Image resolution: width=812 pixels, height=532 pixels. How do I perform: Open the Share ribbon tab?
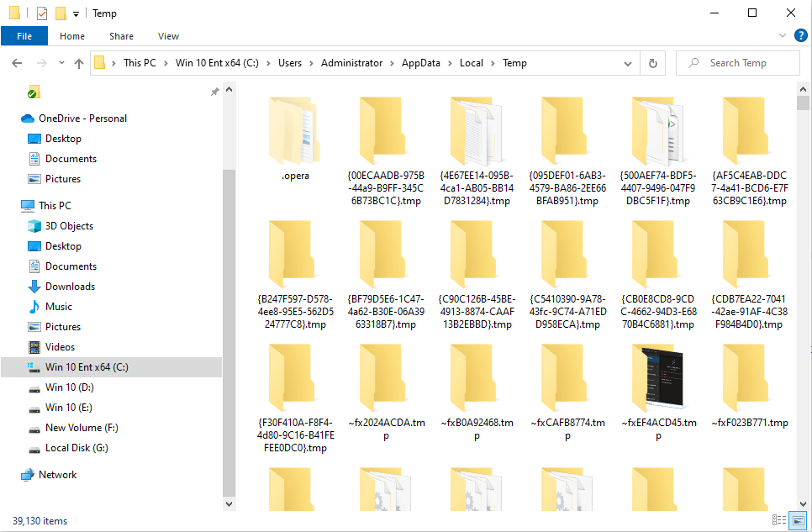(x=121, y=36)
